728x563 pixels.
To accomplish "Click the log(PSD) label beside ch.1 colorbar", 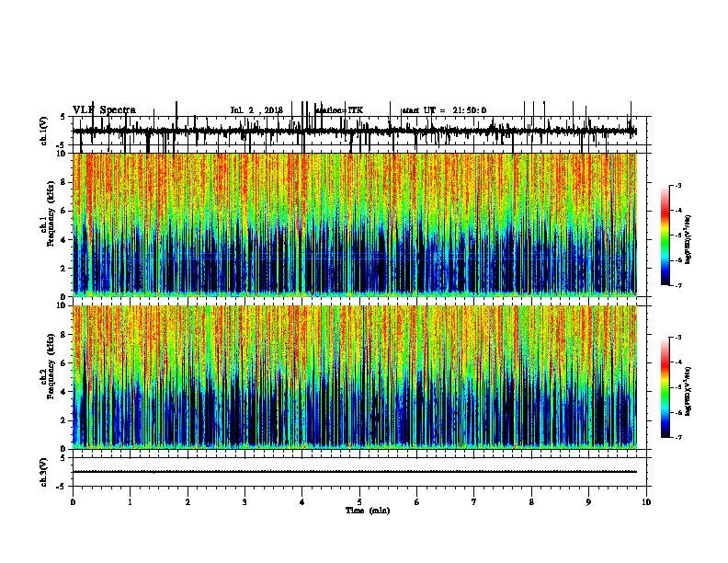I will coord(688,240).
